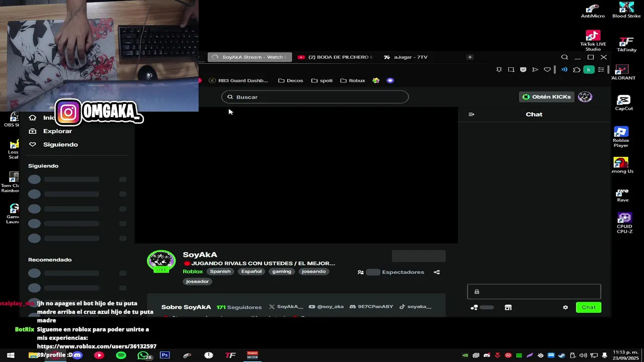Click the browser send arrow icon
Image resolution: width=644 pixels, height=362 pixels.
click(535, 70)
